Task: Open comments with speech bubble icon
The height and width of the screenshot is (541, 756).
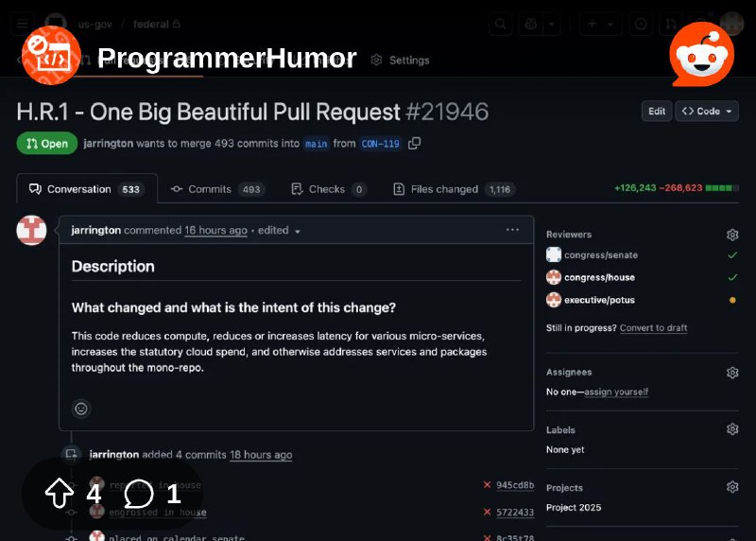Action: click(139, 494)
